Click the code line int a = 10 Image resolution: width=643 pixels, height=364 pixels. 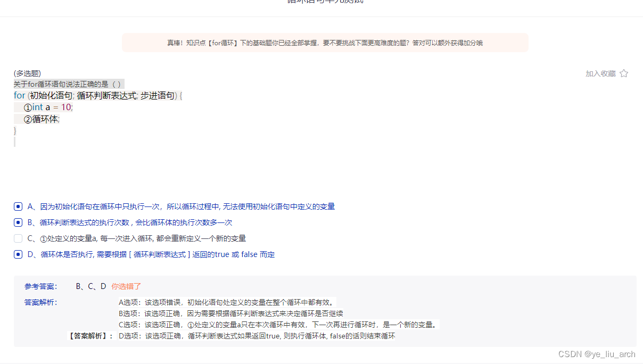pyautogui.click(x=48, y=107)
